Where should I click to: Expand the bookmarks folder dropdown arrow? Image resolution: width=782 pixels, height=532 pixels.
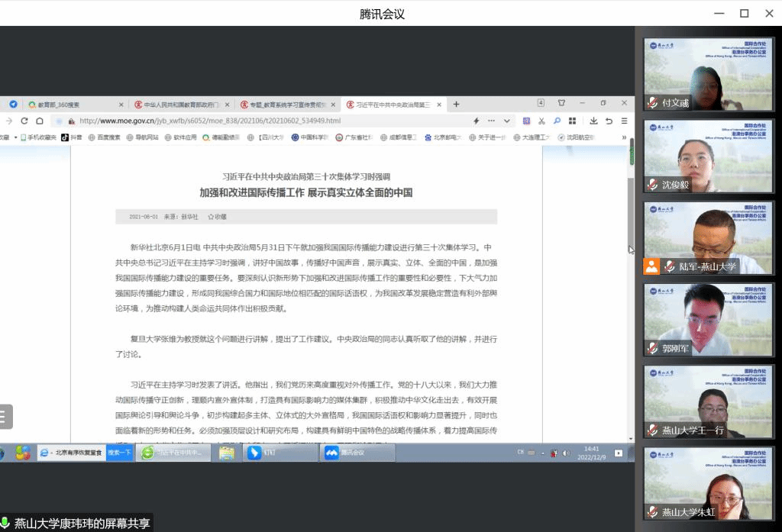coord(15,137)
